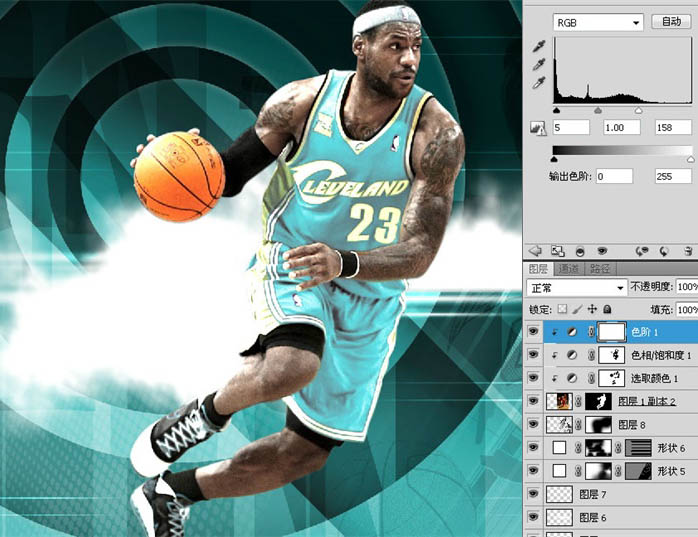
Task: Click mask link icon on 色相/饱和度 1 layer
Action: click(x=591, y=355)
